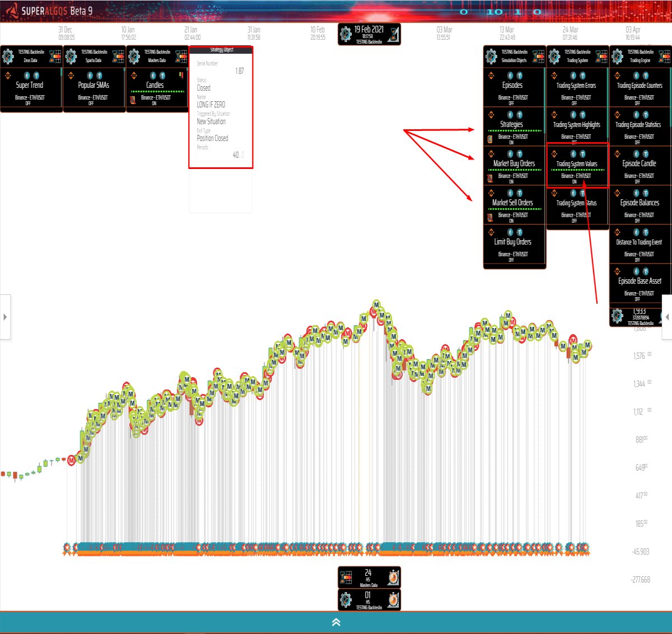Turn on the Trading System Errors layer
This screenshot has height=634, width=672.
(x=577, y=87)
